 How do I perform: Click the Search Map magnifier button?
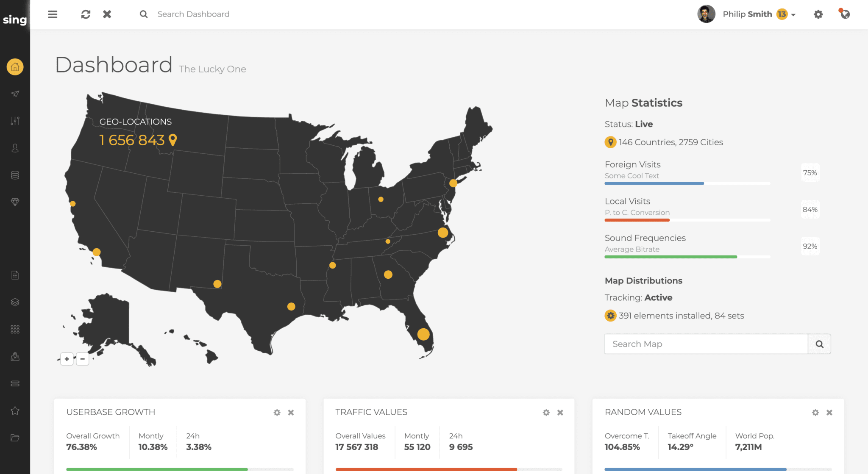pyautogui.click(x=819, y=344)
